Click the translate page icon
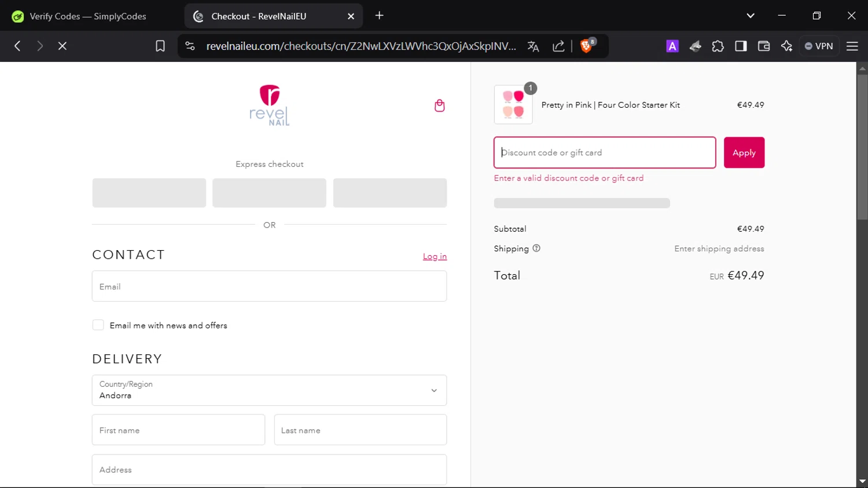 [x=534, y=46]
